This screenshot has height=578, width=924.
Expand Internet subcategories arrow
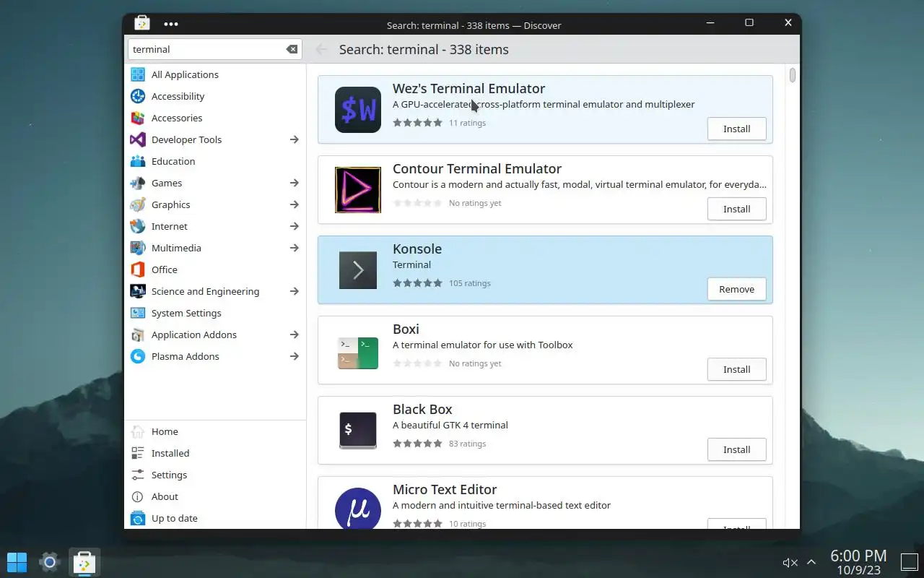[294, 226]
